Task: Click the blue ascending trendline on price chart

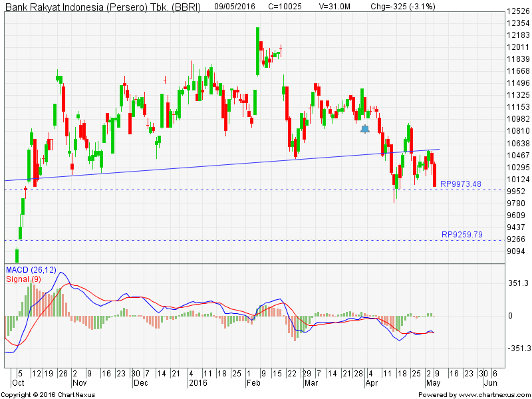Action: coord(222,164)
